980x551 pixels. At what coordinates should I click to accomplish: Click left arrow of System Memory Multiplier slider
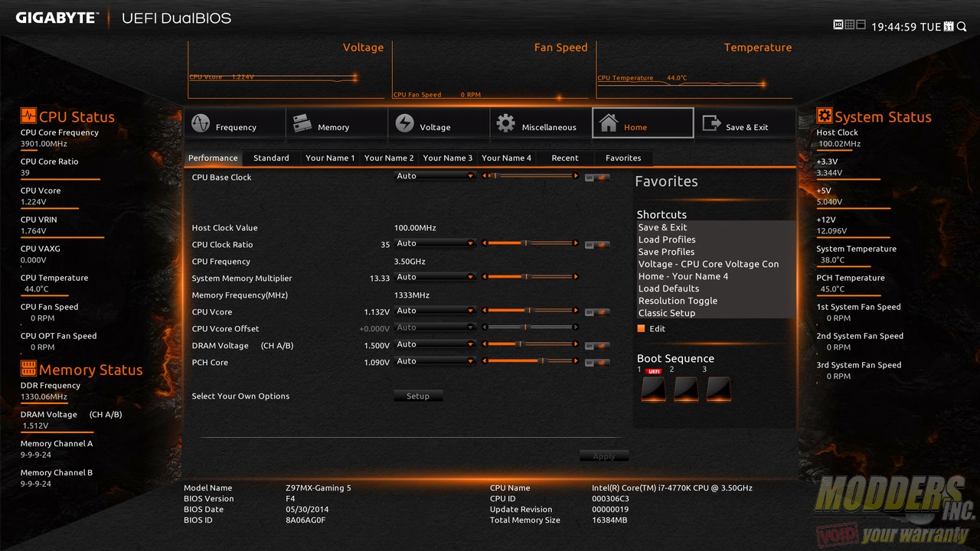(x=484, y=277)
